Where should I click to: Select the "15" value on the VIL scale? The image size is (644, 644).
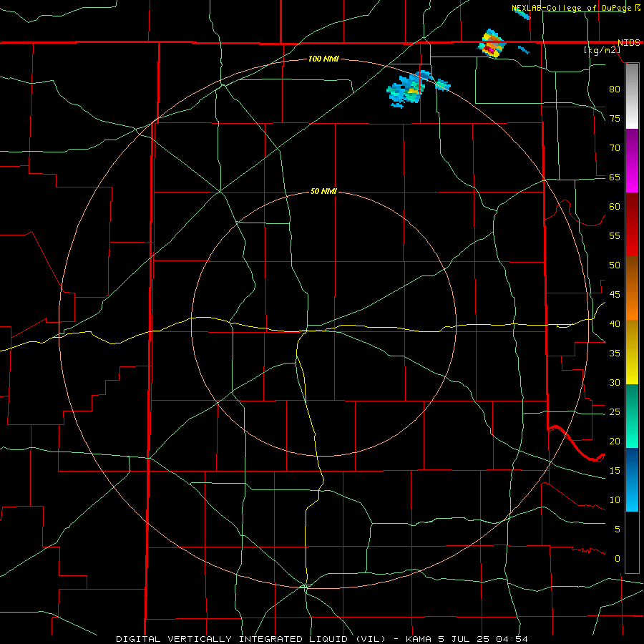pos(615,471)
